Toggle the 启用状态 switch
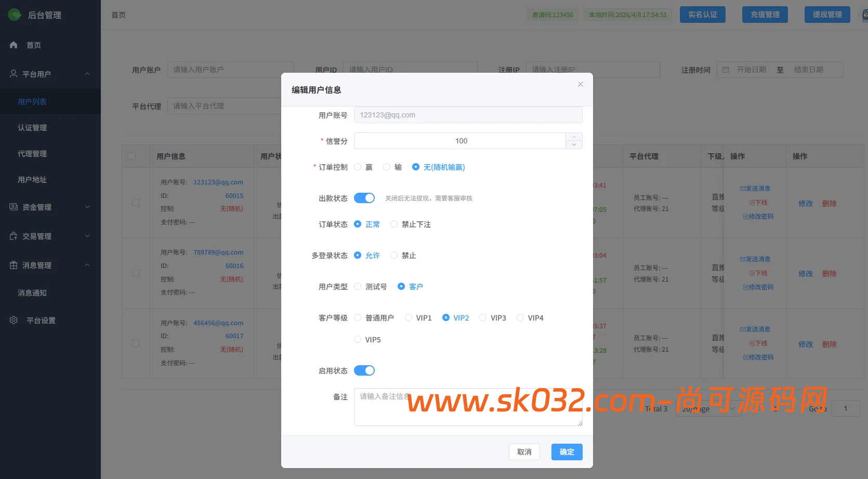The height and width of the screenshot is (479, 868). click(364, 370)
